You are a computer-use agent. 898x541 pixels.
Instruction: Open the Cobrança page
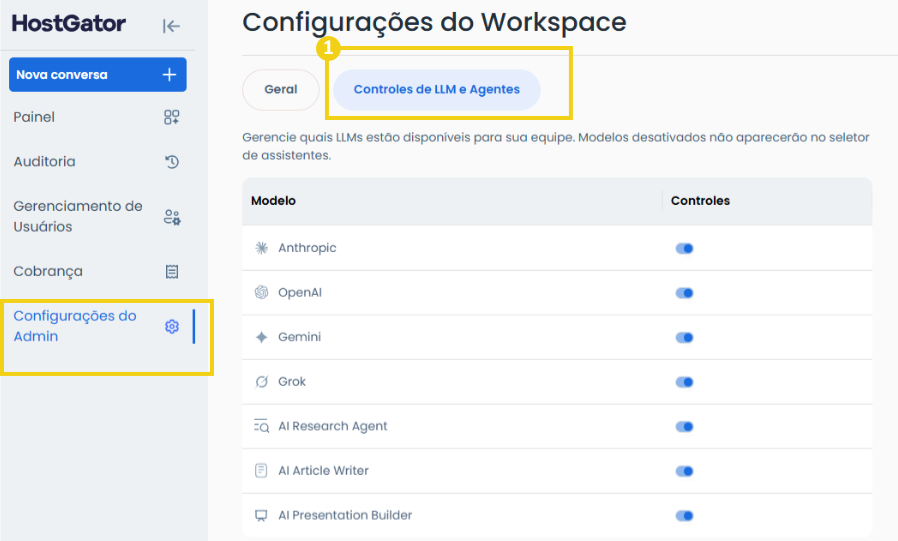97,271
